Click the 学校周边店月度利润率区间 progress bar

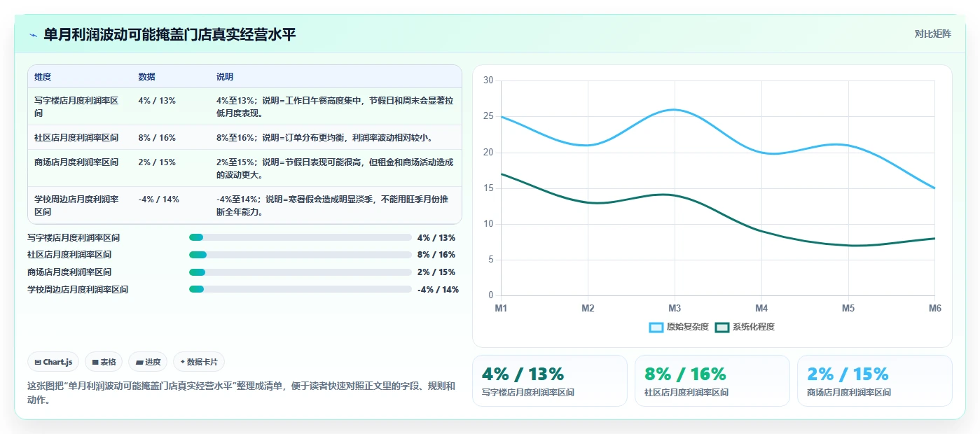click(301, 289)
